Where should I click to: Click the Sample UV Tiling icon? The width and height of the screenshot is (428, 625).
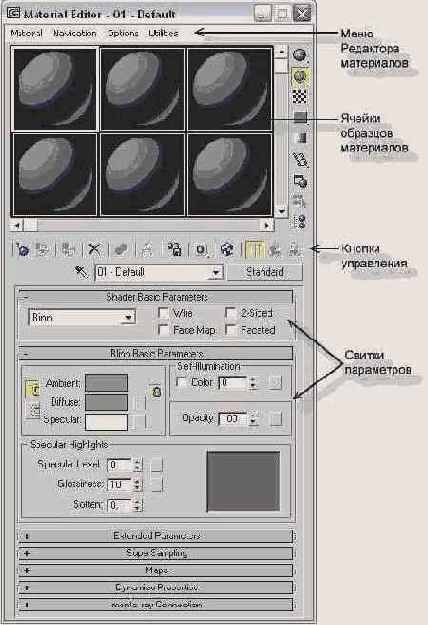(x=300, y=117)
